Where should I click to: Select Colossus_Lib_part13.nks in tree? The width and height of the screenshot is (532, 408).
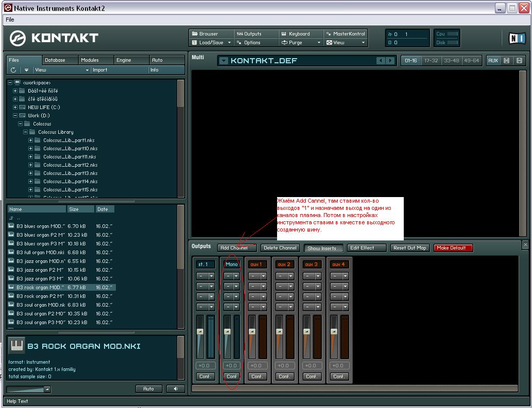click(70, 173)
